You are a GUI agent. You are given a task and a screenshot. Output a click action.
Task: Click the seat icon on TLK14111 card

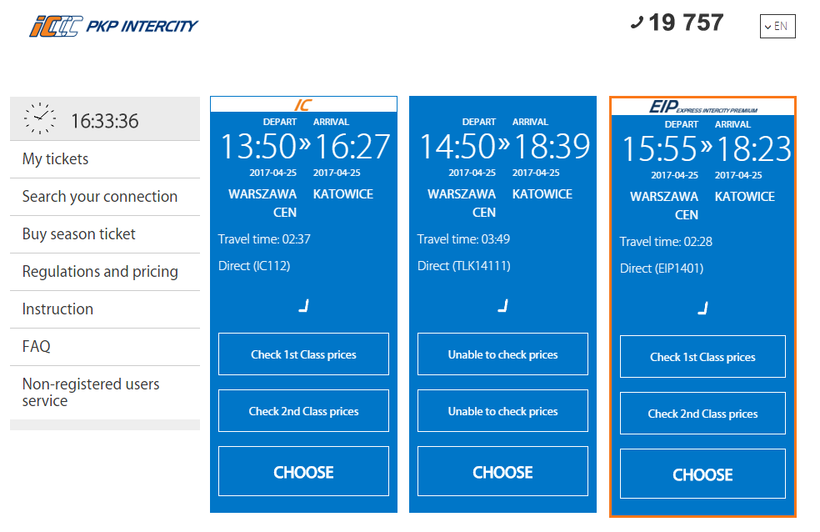(503, 306)
